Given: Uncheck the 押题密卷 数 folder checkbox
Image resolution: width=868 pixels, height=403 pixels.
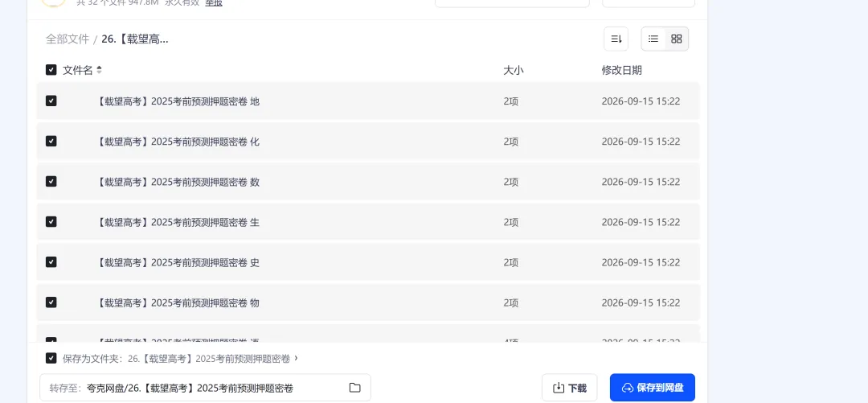Looking at the screenshot, I should pos(51,181).
